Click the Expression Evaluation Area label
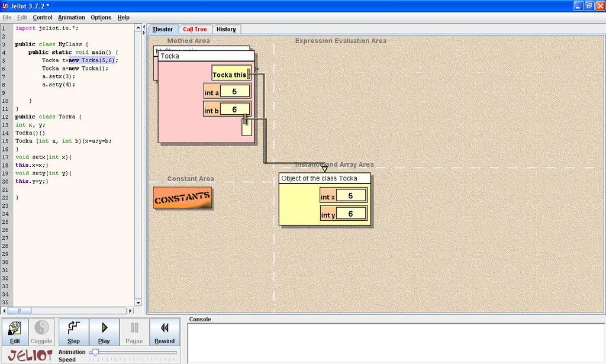Screen dimensions: 606x364 click(341, 41)
